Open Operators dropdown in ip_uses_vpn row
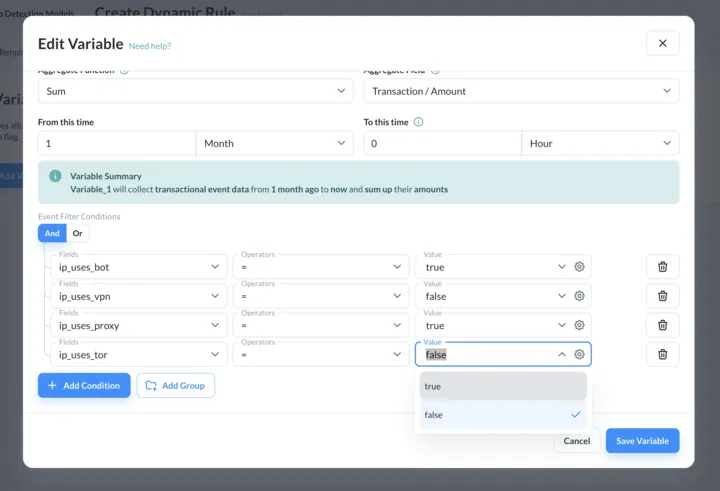Viewport: 720px width, 491px height. tap(321, 296)
